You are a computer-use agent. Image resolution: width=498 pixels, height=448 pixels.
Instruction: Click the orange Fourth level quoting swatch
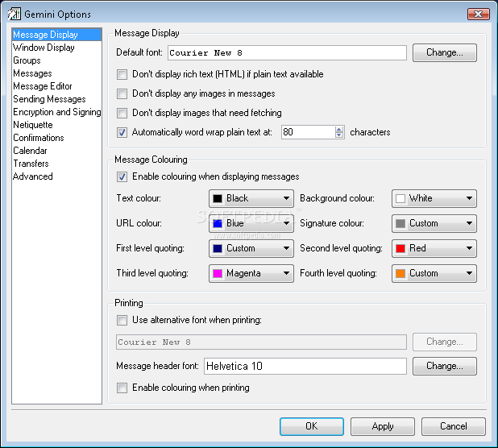[x=400, y=273]
